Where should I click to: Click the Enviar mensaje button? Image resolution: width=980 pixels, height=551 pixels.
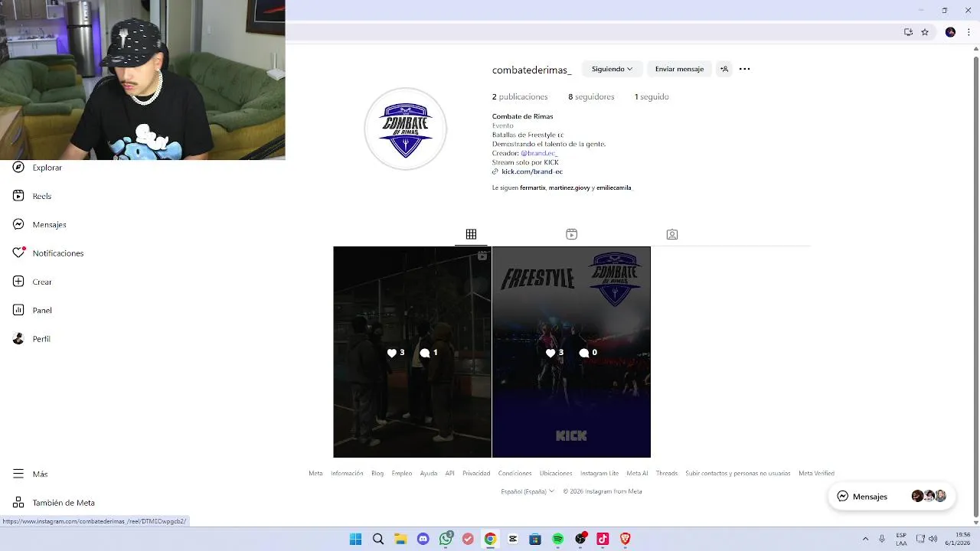[x=679, y=69]
